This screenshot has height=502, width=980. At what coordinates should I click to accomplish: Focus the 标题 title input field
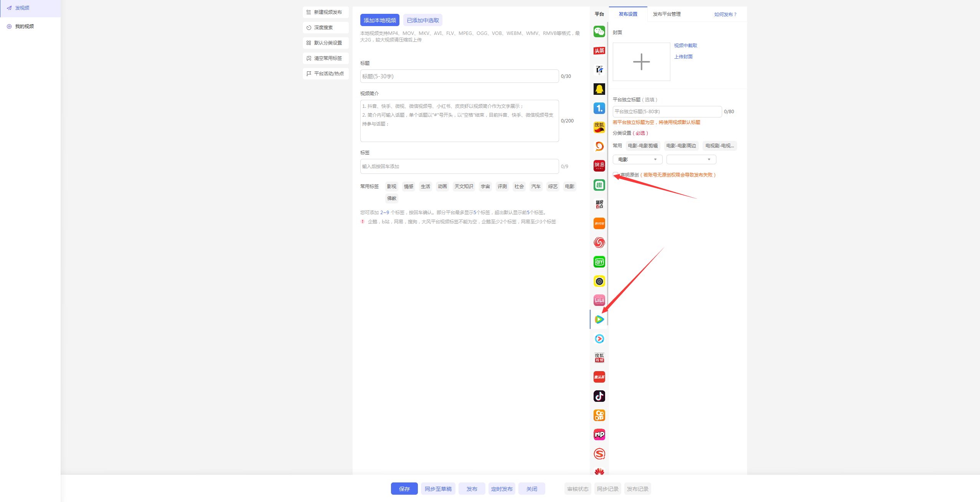[x=459, y=76]
